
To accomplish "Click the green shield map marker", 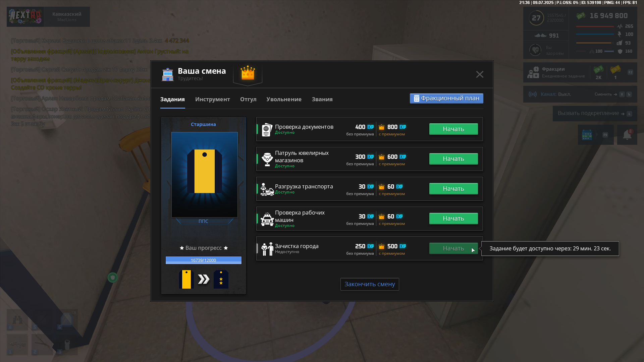I will point(113,278).
